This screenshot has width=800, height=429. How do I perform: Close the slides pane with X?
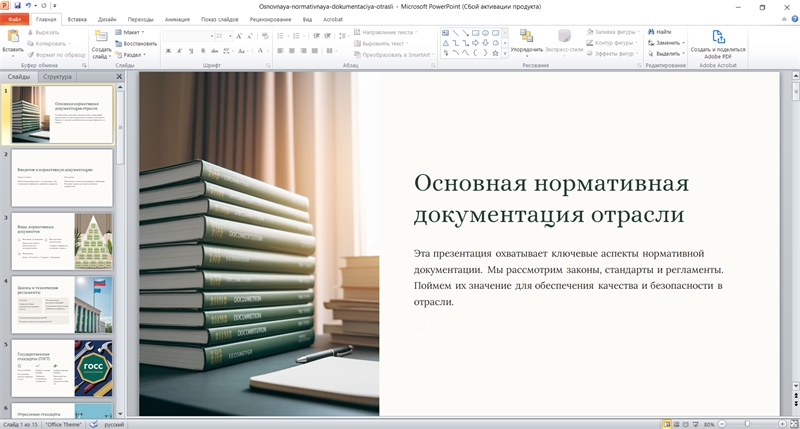(x=119, y=77)
